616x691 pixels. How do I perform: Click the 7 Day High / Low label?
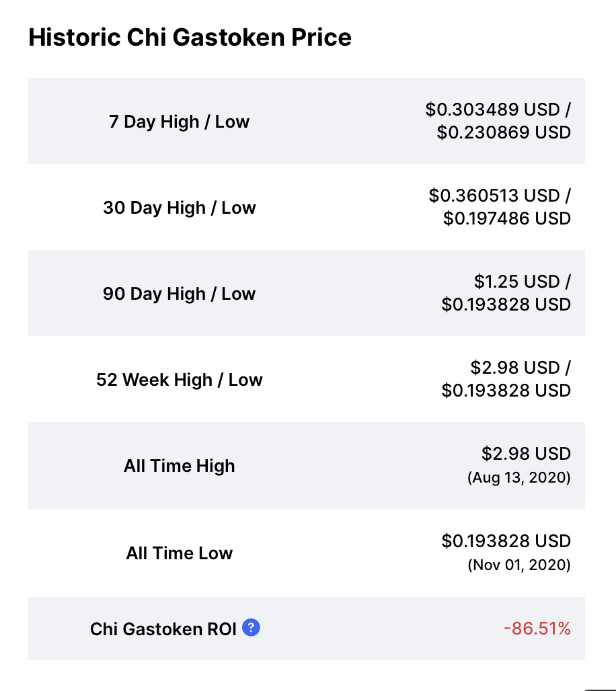179,122
